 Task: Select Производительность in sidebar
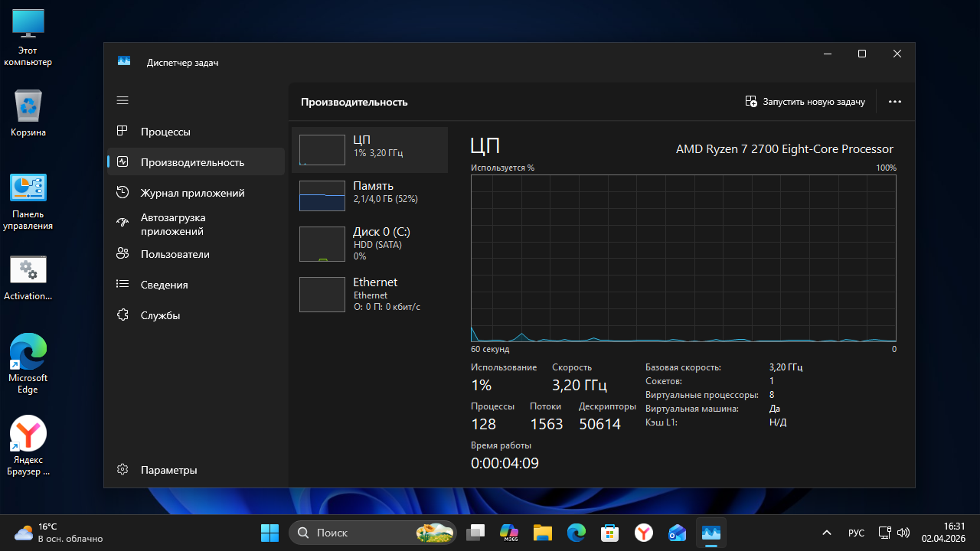[192, 162]
